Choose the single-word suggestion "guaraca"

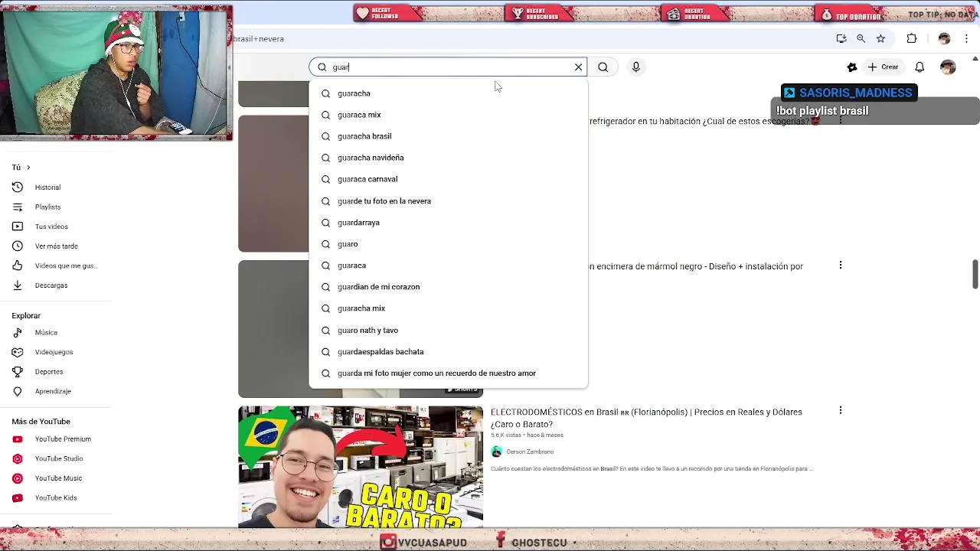448,266
